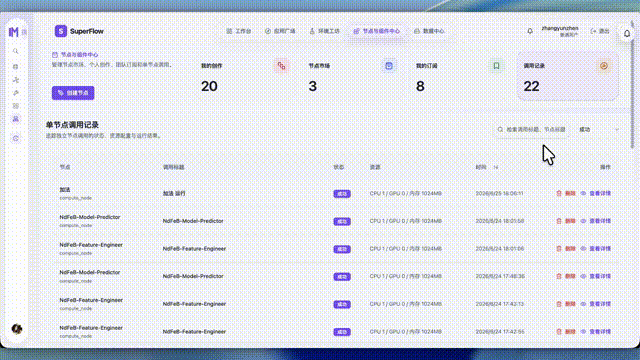Open the floating round bell notification button
This screenshot has height=360, width=640.
point(627,34)
